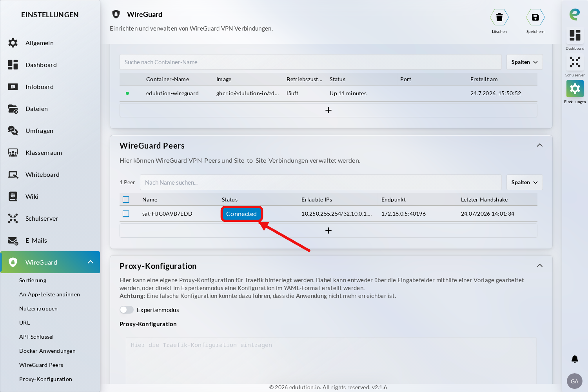Enable the Expertenmodus toggle
The image size is (588, 392).
point(127,310)
